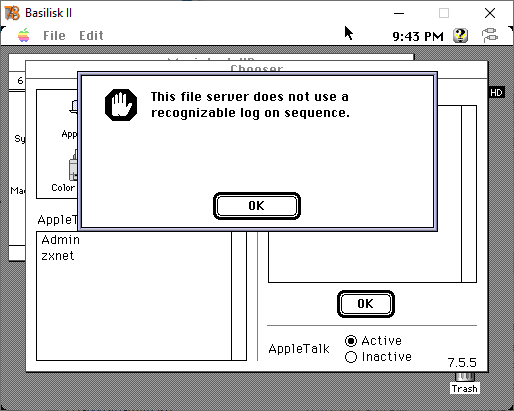This screenshot has height=411, width=514.
Task: Open the Application switcher menu icon
Action: [490, 35]
